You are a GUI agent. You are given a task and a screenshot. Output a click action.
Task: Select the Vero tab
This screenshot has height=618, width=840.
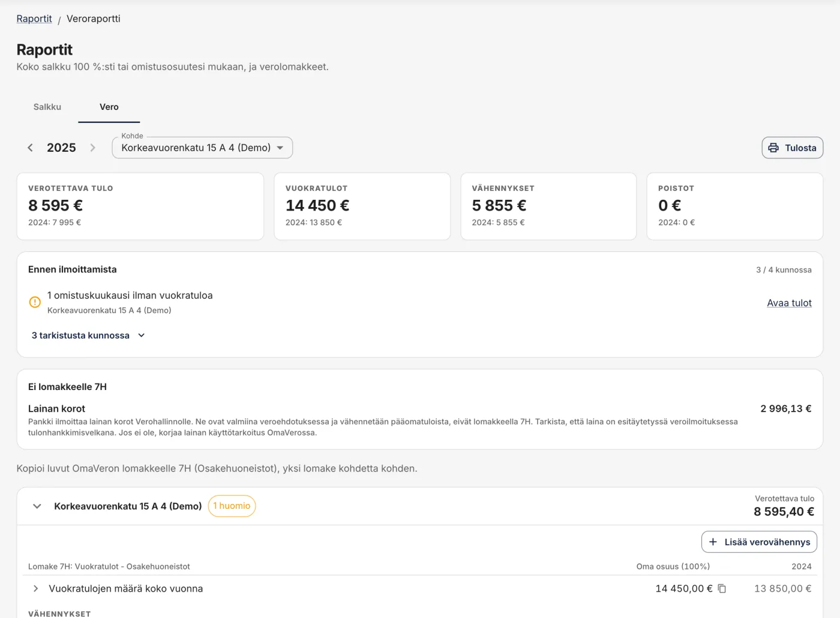[x=109, y=107]
